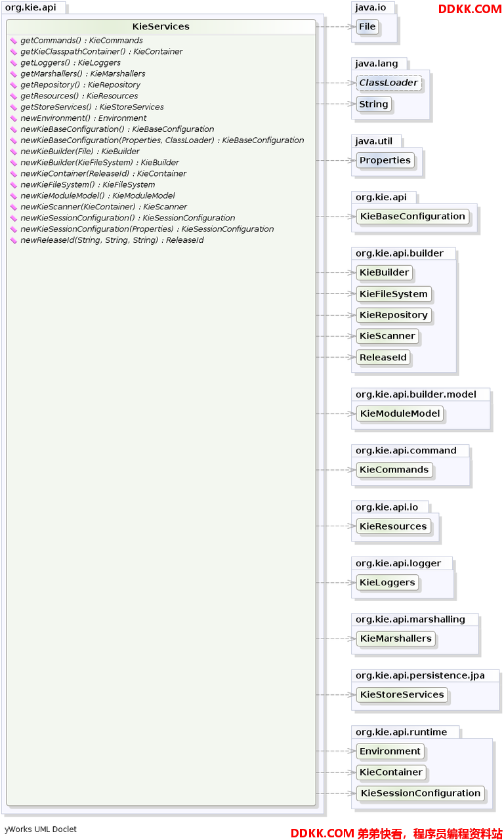The height and width of the screenshot is (840, 504).
Task: Click org.kie.api.builder package label
Action: [x=400, y=253]
